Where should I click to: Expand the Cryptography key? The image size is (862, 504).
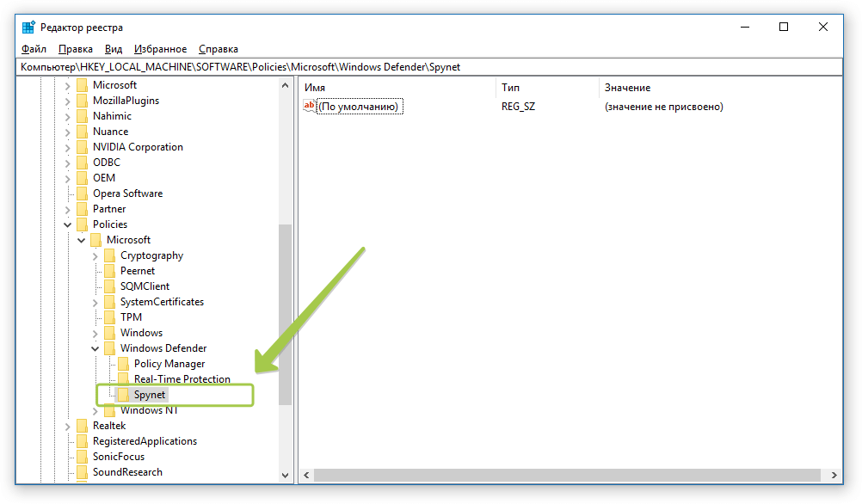pyautogui.click(x=95, y=255)
